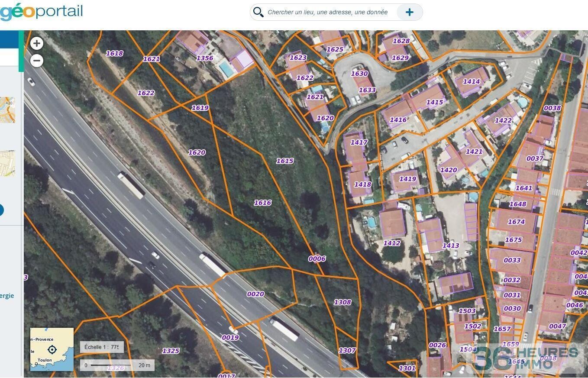588x378 pixels.
Task: Click the Géoportail logo
Action: tap(41, 11)
